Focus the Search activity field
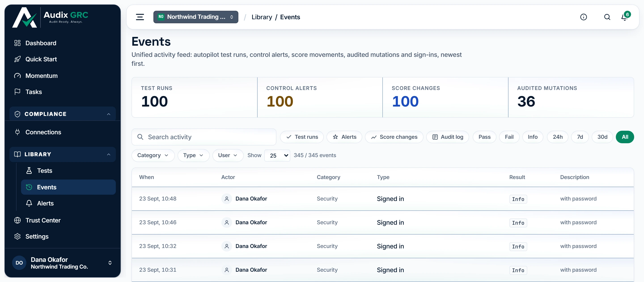 coord(204,137)
